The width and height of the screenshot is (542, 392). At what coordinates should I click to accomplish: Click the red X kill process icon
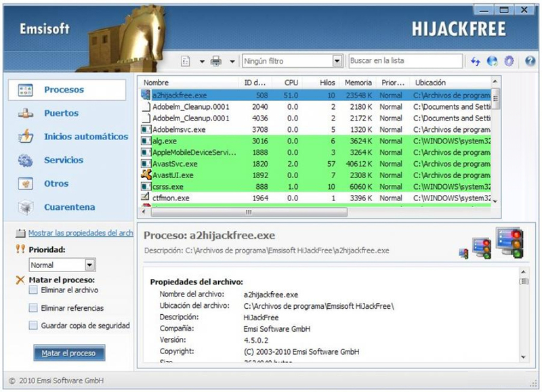click(x=20, y=280)
